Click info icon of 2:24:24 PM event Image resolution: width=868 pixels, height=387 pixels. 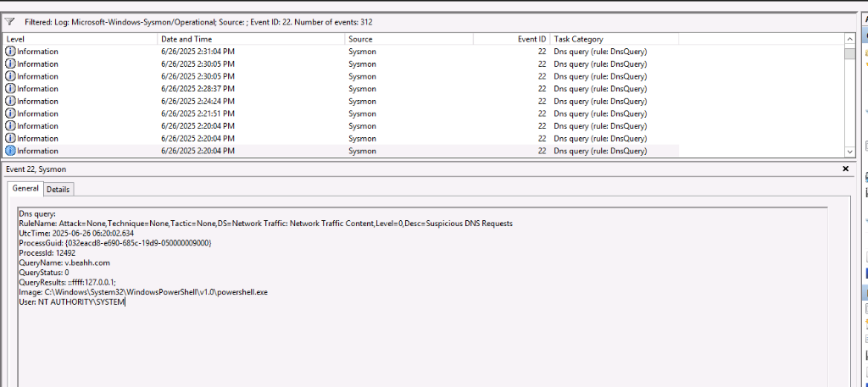click(x=10, y=102)
